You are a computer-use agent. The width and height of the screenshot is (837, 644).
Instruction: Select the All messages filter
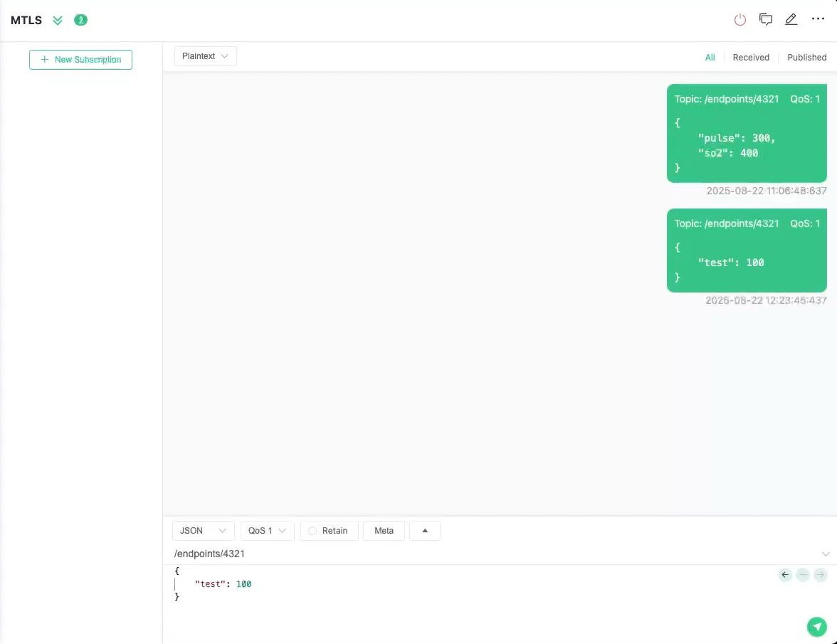tap(710, 57)
